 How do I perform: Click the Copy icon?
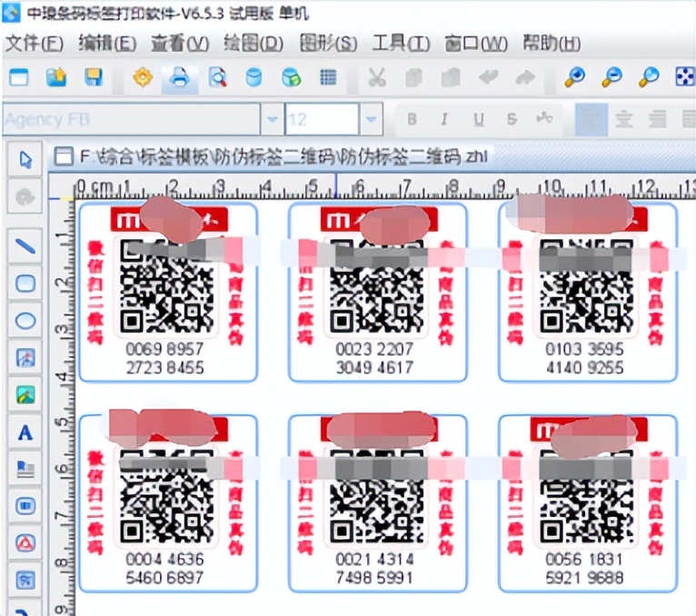pyautogui.click(x=414, y=77)
